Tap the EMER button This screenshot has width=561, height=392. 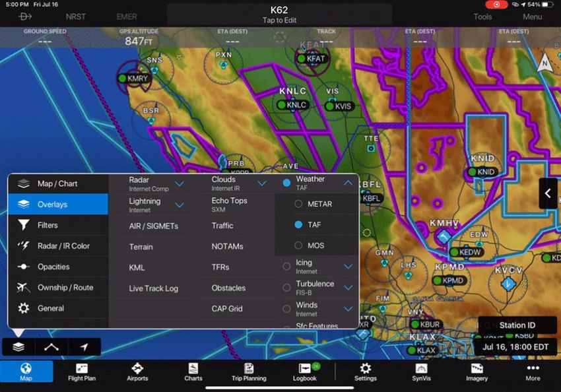click(x=127, y=16)
